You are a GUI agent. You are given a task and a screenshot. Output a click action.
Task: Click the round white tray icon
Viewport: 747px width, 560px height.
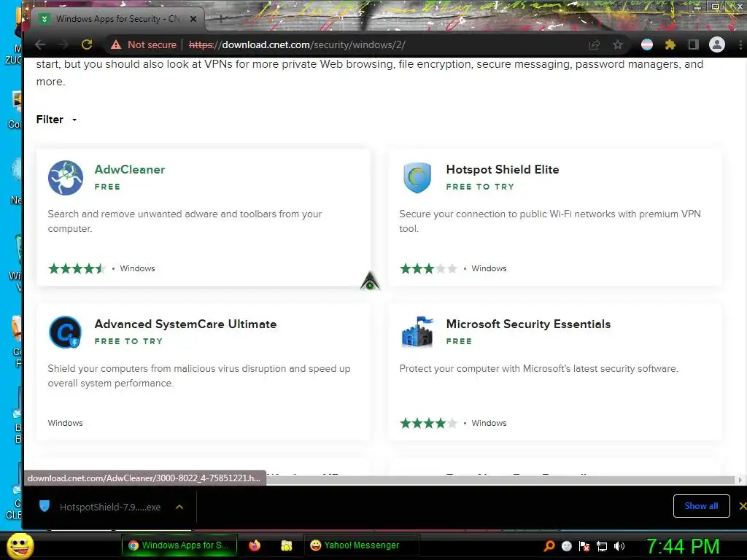pyautogui.click(x=566, y=546)
